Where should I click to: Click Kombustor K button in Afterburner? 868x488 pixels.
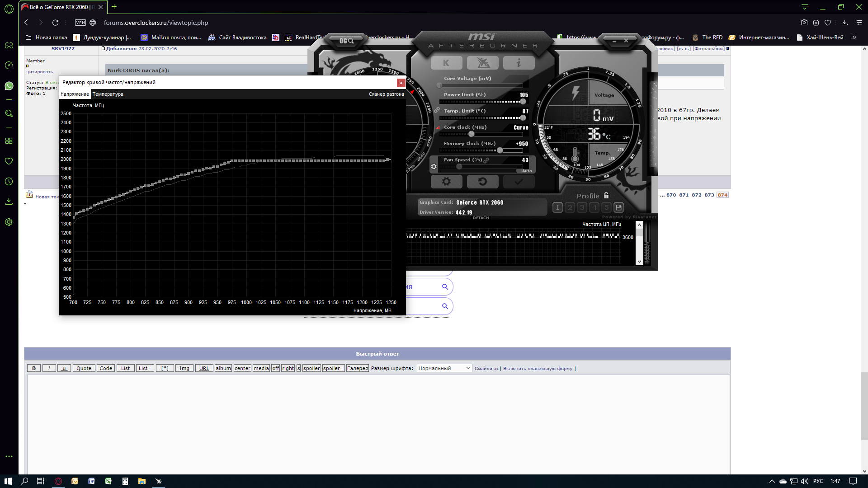point(446,63)
